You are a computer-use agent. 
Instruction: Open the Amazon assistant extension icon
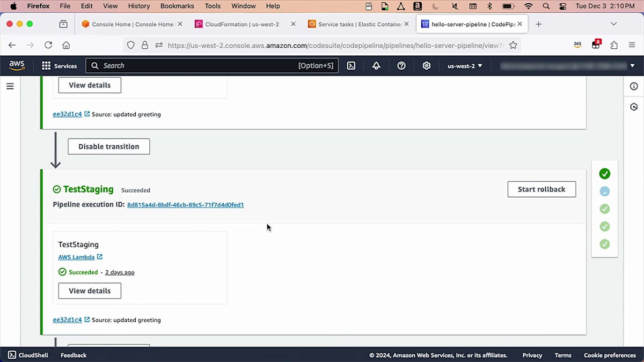[x=577, y=46]
